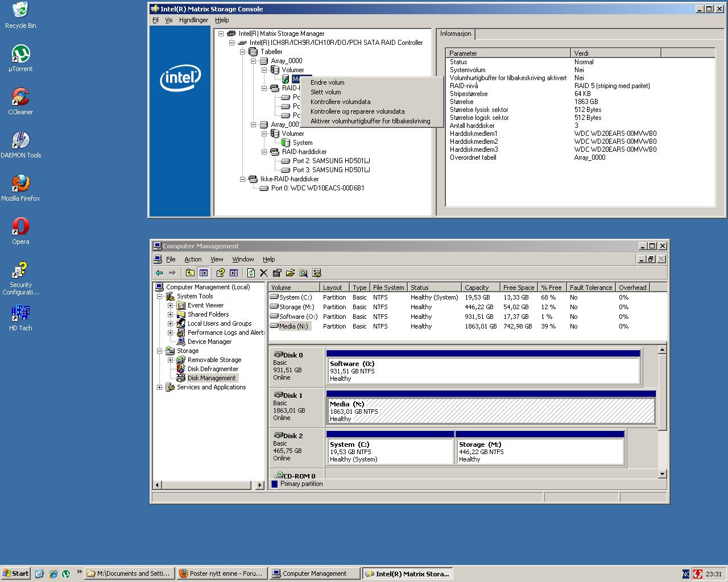Expand Services and Applications node
This screenshot has height=582, width=728.
click(159, 387)
